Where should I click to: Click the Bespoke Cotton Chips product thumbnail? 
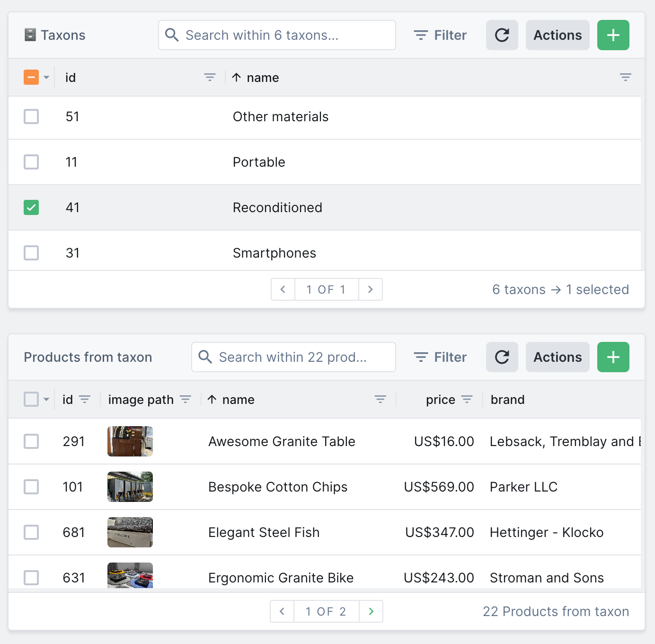tap(130, 487)
